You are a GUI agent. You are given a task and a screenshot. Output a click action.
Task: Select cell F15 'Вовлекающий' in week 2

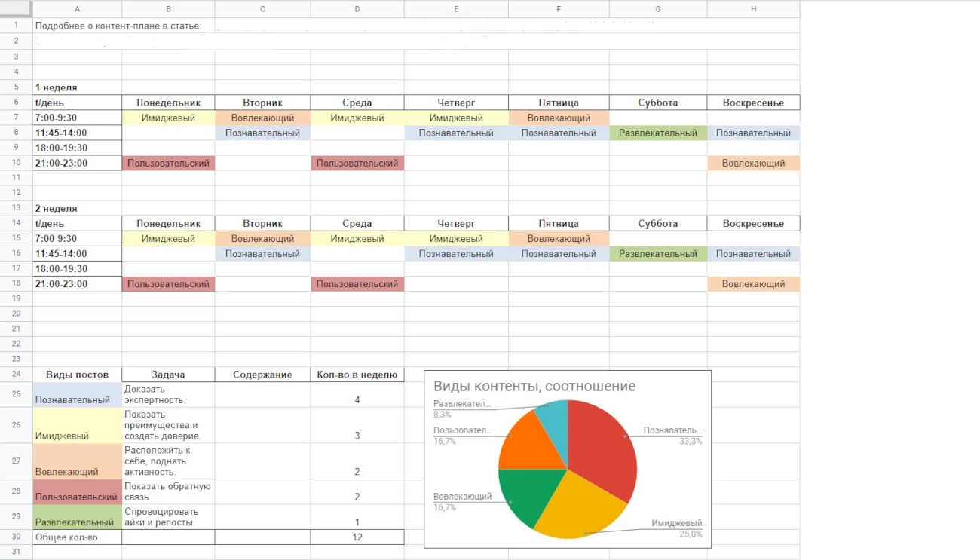tap(559, 238)
